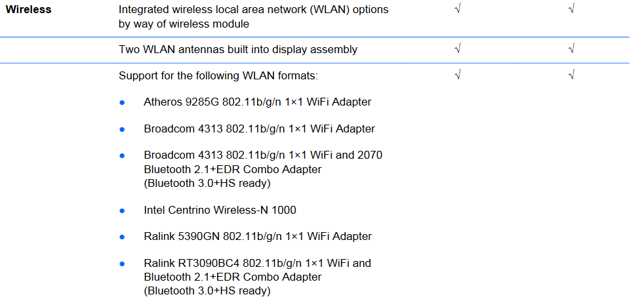Click the bullet beside Ralink RT3090BC4 combo adapter
644x299 pixels.
[122, 264]
